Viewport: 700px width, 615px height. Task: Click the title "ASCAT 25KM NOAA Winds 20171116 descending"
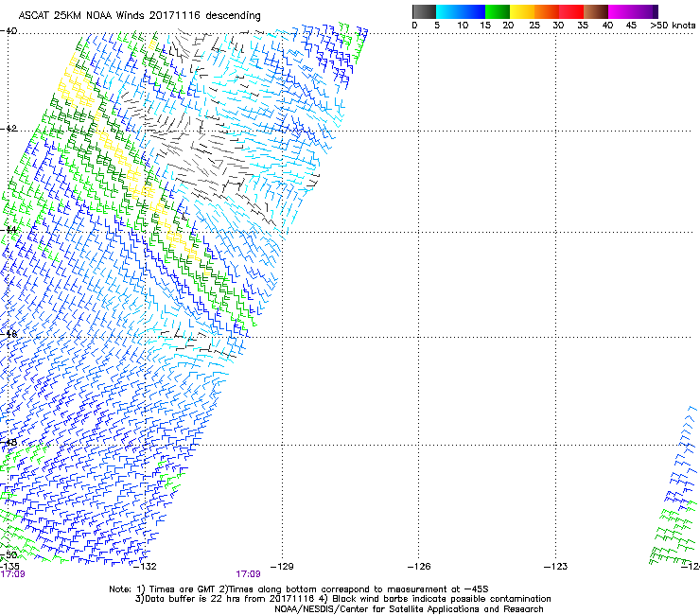[139, 16]
